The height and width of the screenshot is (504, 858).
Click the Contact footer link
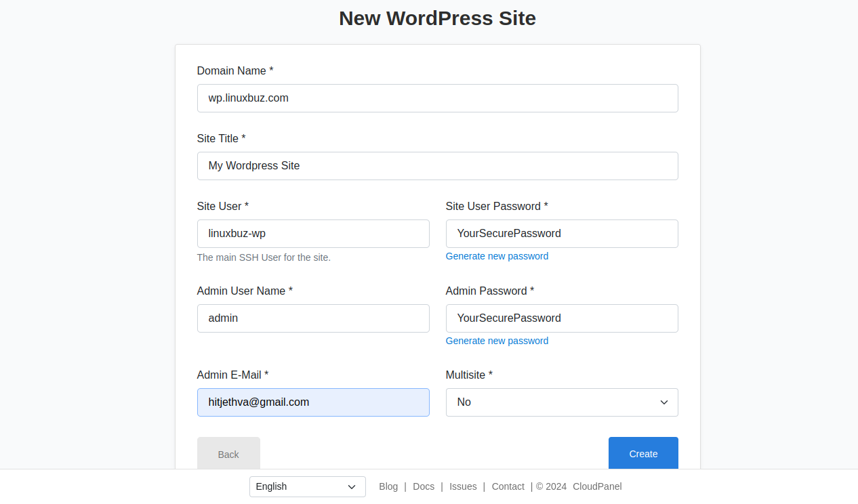pos(508,486)
